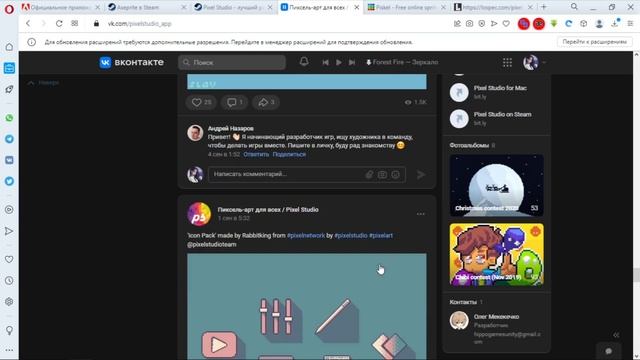This screenshot has height=360, width=640.
Task: Open VK services grid menu
Action: 507,62
